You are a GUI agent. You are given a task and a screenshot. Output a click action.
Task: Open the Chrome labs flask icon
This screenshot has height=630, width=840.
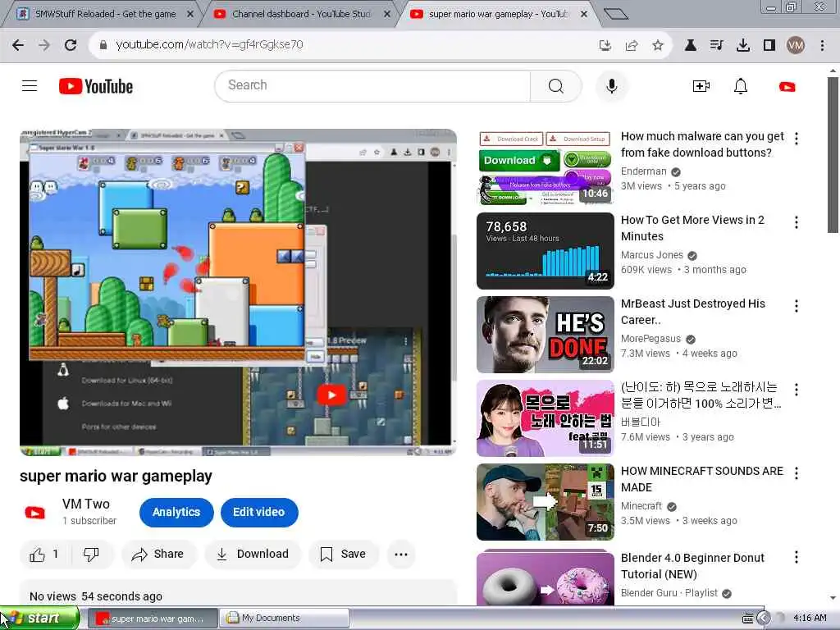[691, 46]
